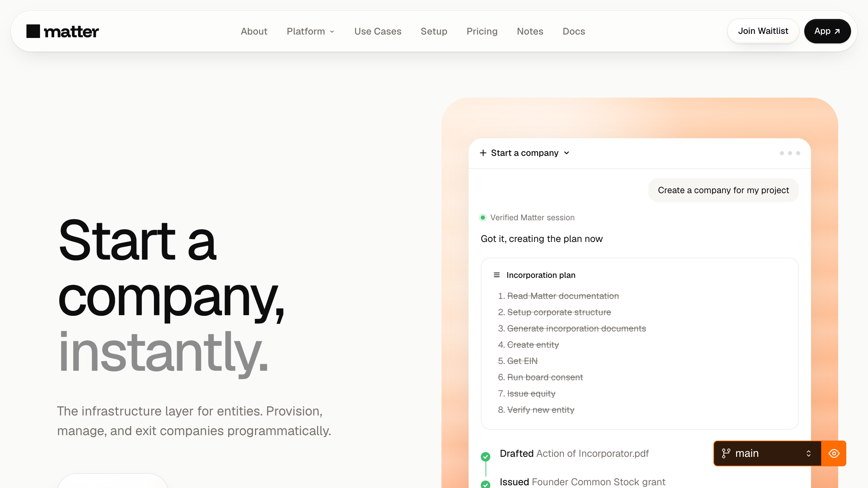Click Verified Matter session text
This screenshot has width=868, height=488.
(x=532, y=218)
